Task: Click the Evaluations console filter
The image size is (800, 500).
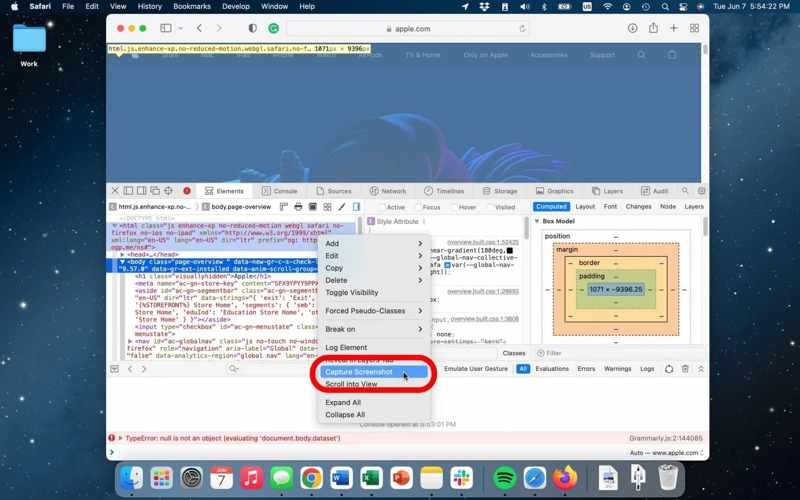Action: point(551,369)
